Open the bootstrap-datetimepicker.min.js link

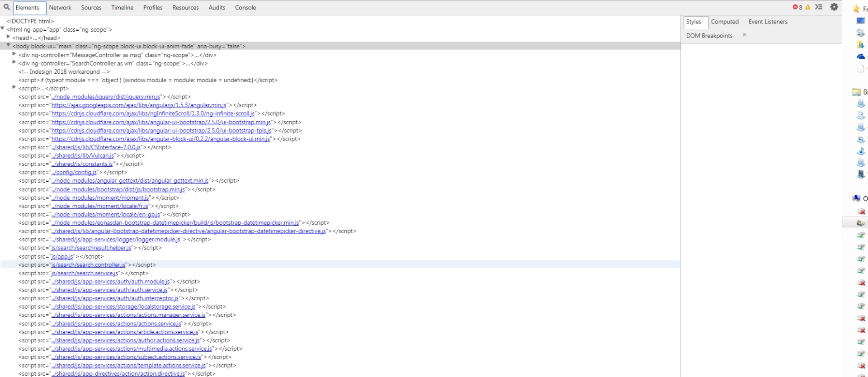point(175,223)
